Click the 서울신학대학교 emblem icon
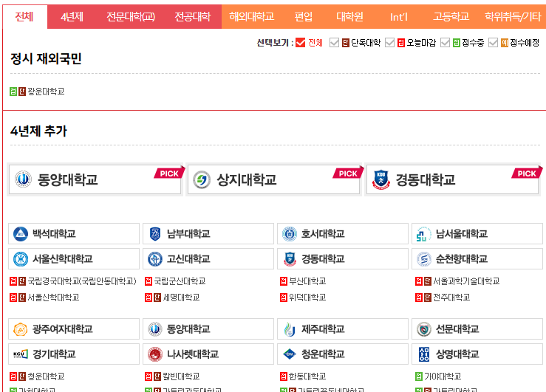546x392 pixels. tap(21, 259)
